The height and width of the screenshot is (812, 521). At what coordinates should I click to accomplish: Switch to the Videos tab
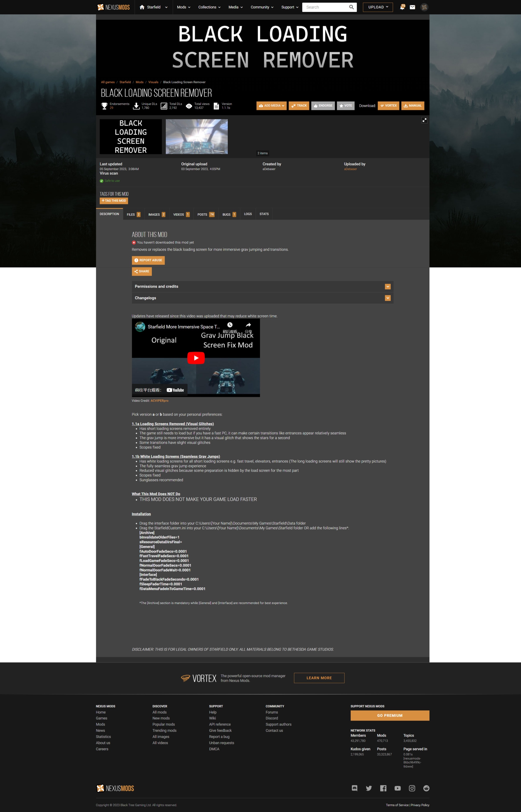pyautogui.click(x=181, y=214)
